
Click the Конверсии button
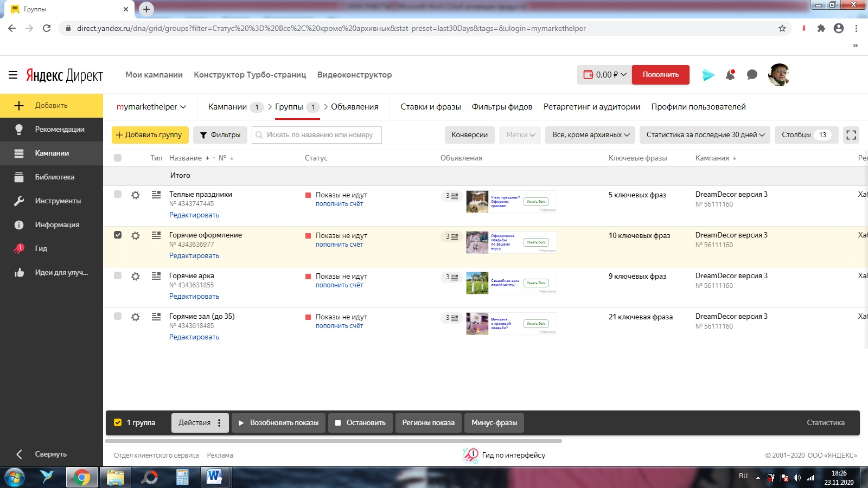[470, 135]
